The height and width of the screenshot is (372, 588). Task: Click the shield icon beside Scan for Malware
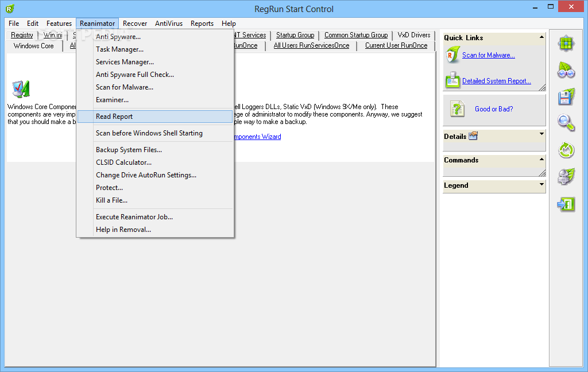pos(452,55)
